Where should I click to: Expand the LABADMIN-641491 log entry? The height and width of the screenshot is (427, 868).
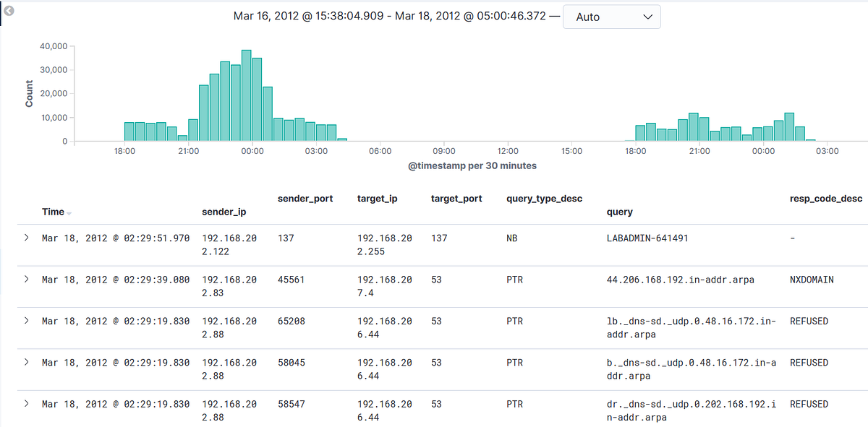click(27, 238)
